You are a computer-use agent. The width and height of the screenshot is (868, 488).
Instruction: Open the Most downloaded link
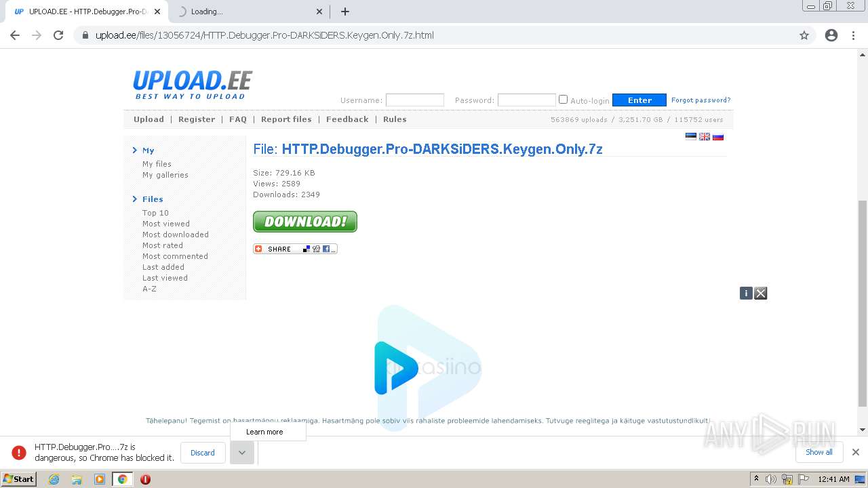(176, 235)
